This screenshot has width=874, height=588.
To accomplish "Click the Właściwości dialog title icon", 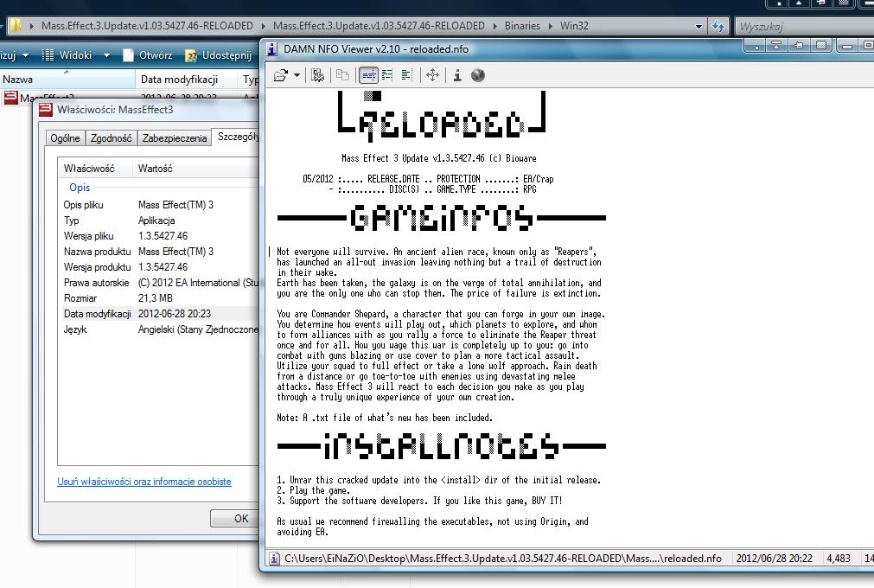I will (x=46, y=110).
